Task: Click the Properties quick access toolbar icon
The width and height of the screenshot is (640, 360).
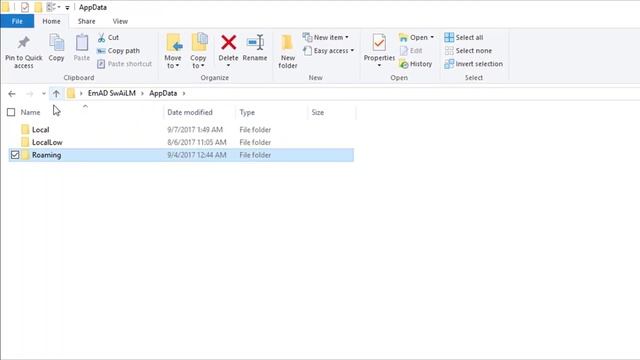Action: pyautogui.click(x=25, y=7)
